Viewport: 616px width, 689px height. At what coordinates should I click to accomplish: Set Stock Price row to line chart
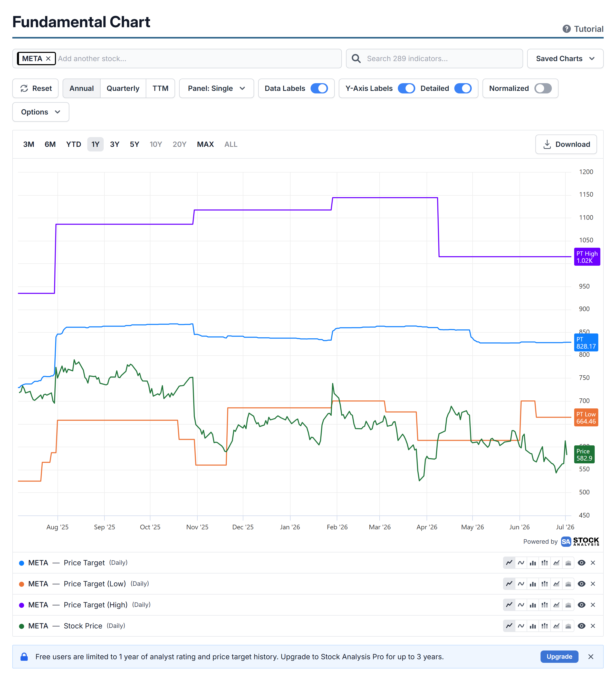509,626
